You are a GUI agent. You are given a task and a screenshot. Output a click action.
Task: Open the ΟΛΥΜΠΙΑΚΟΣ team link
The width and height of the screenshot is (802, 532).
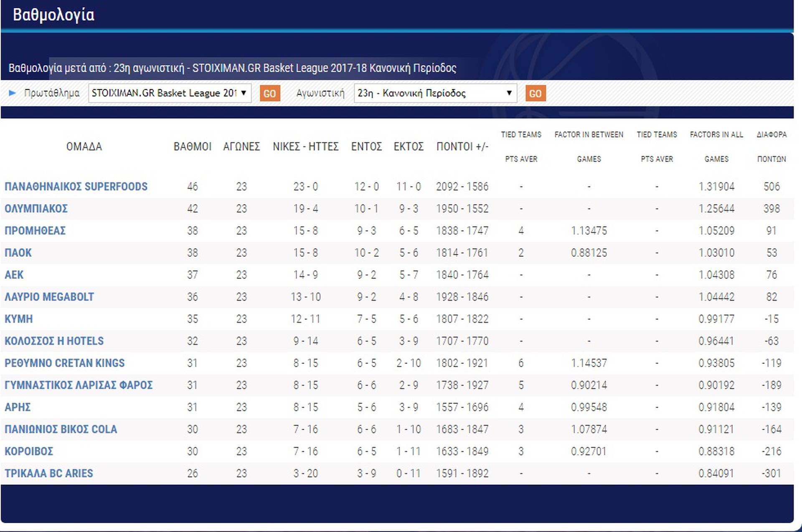[36, 208]
